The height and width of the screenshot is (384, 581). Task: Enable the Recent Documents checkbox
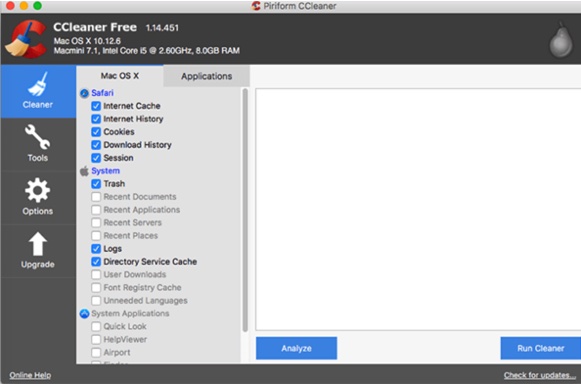pyautogui.click(x=96, y=197)
